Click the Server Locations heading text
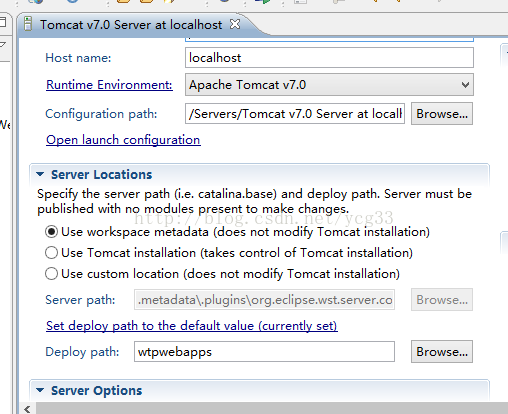Image resolution: width=508 pixels, height=414 pixels. 101,175
